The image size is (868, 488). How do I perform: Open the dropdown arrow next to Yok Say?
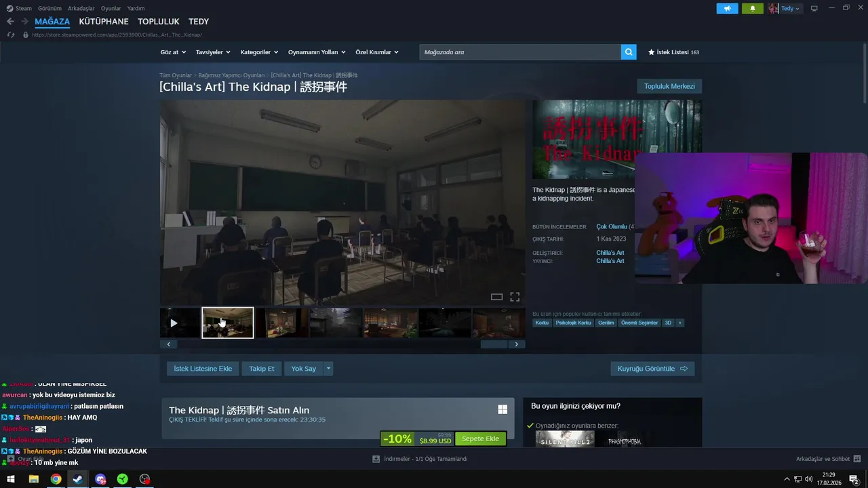pos(328,369)
